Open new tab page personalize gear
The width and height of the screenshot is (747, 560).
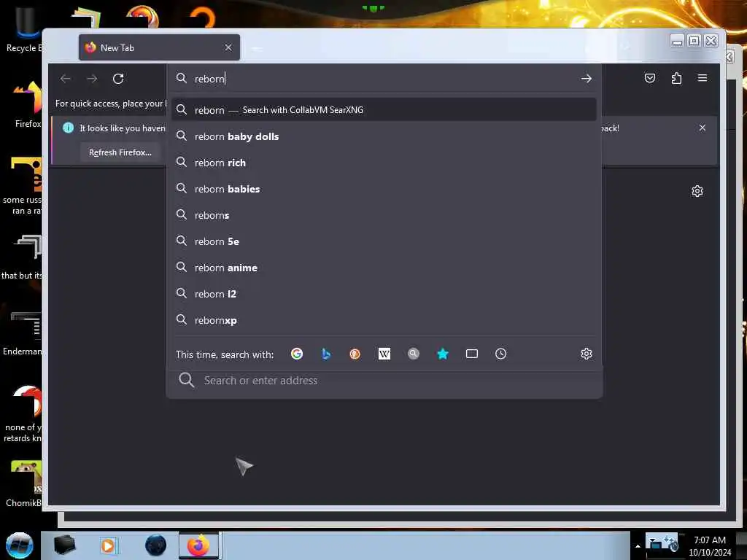[x=697, y=192]
